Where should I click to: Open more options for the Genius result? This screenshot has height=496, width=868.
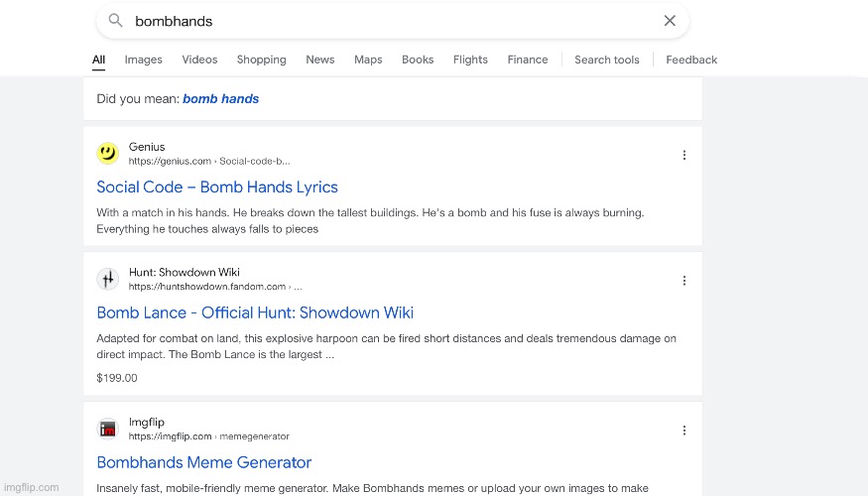tap(684, 155)
